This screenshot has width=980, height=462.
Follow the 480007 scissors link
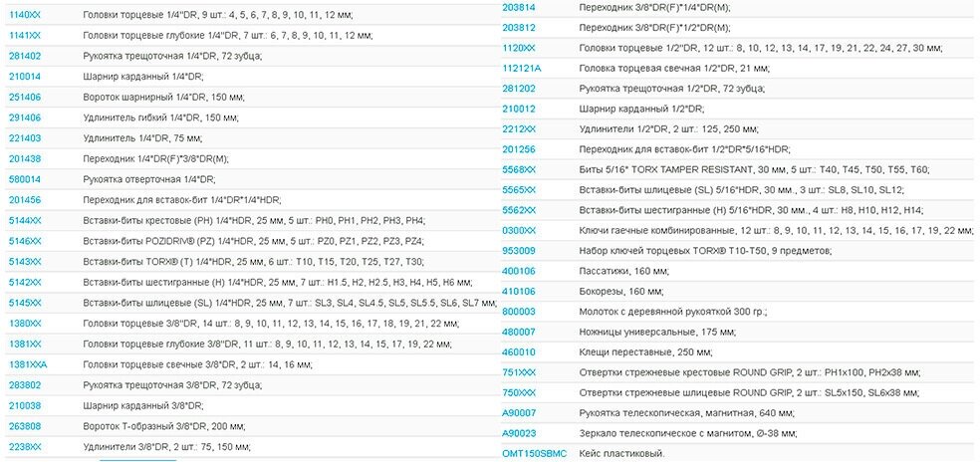(519, 332)
